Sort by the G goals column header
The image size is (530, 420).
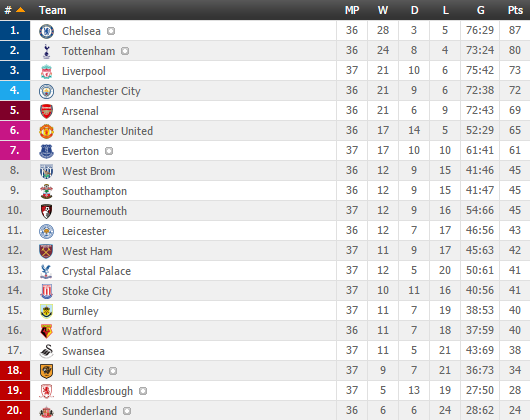[x=480, y=10]
